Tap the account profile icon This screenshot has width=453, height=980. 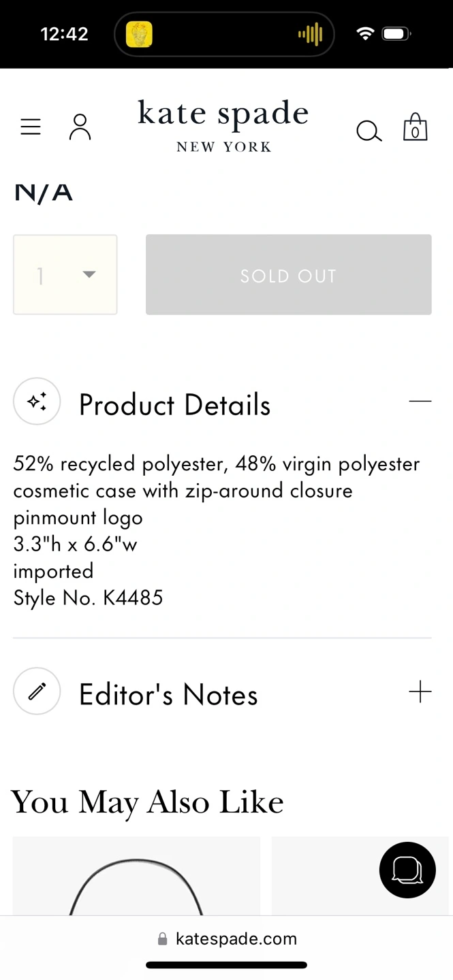click(x=80, y=127)
